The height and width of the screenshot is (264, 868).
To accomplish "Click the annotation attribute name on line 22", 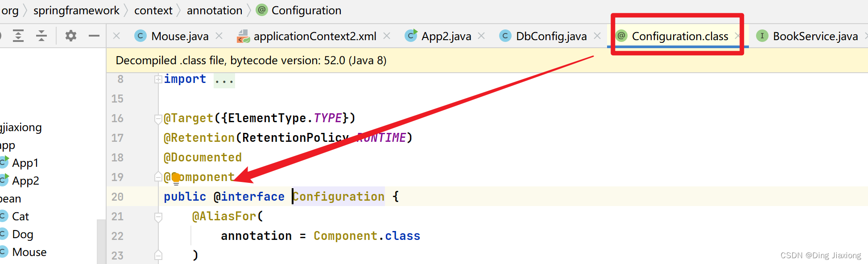I will click(x=256, y=236).
